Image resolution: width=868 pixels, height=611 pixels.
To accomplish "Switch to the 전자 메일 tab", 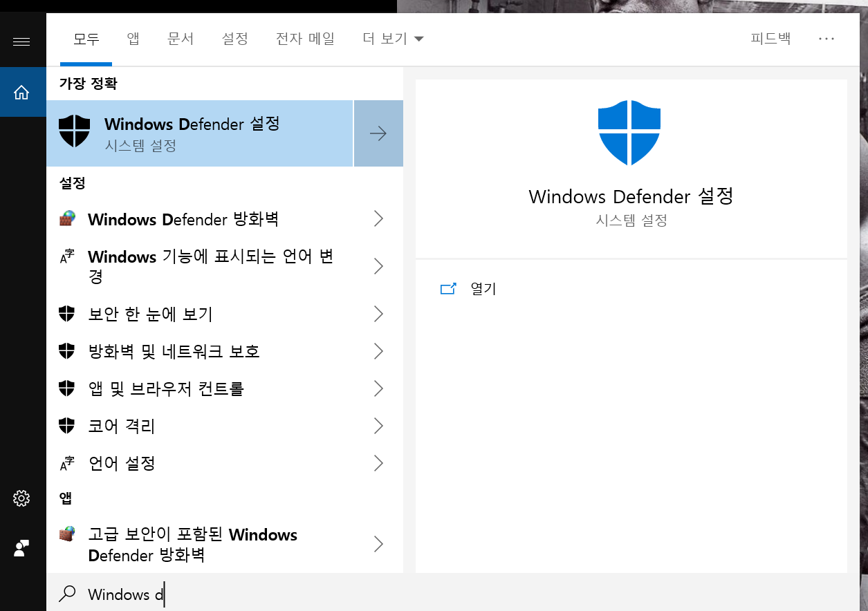I will [x=305, y=39].
